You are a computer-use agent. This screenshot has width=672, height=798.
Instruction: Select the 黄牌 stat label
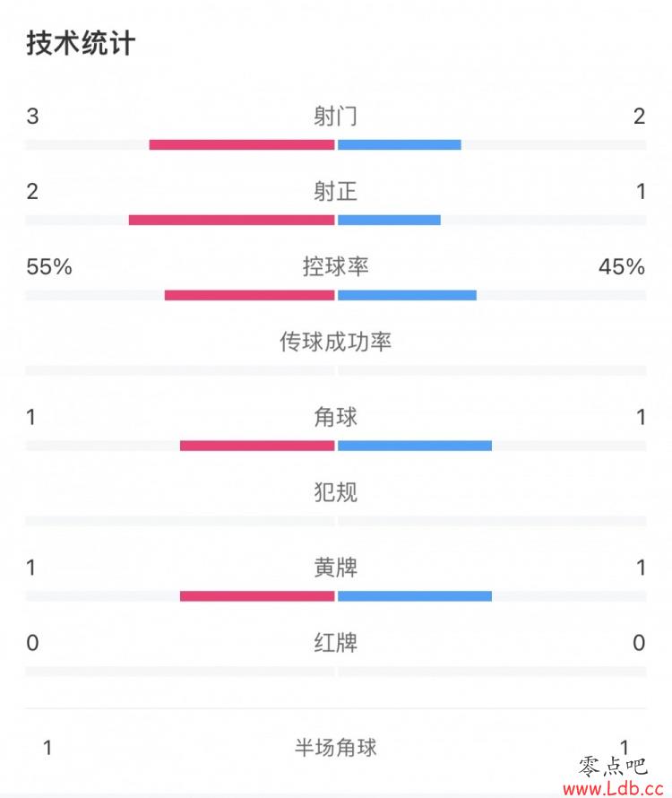[x=335, y=567]
